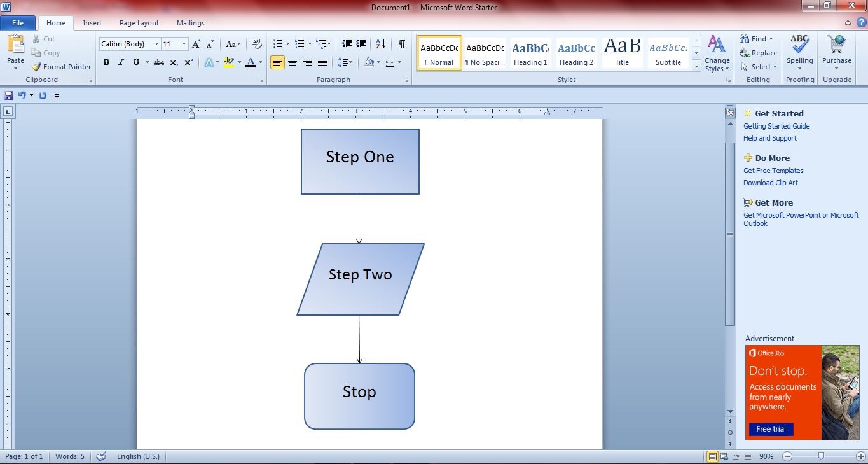Open the font size dropdown

(x=184, y=43)
